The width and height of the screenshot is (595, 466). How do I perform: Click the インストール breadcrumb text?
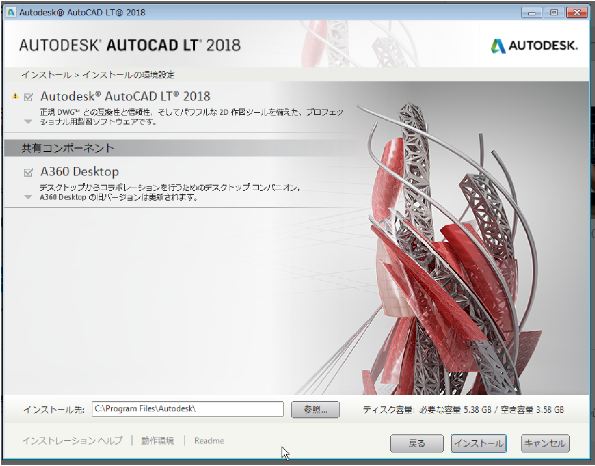click(46, 75)
